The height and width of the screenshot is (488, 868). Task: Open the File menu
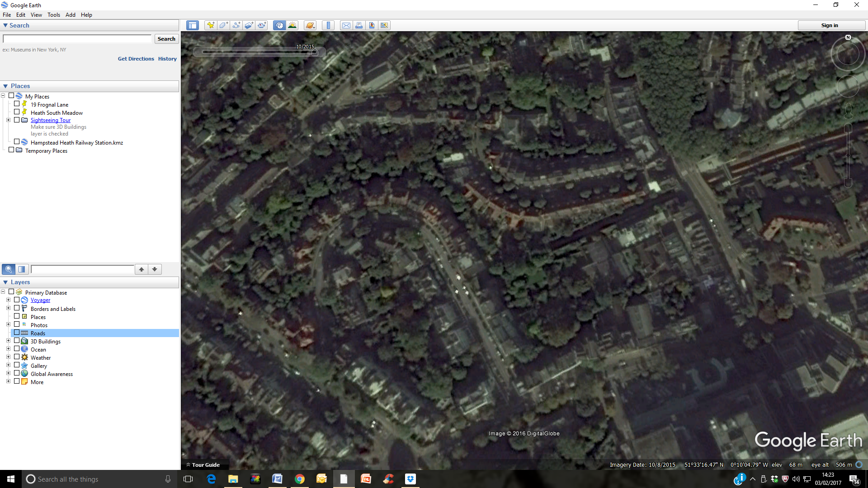tap(7, 14)
